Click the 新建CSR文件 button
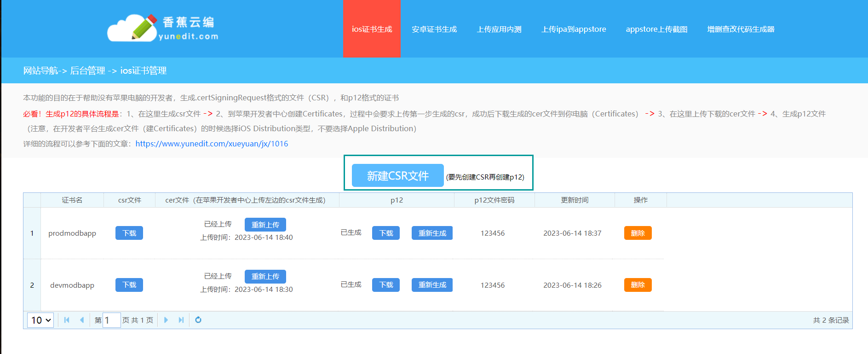Screen dimensions: 868x354 (x=398, y=175)
